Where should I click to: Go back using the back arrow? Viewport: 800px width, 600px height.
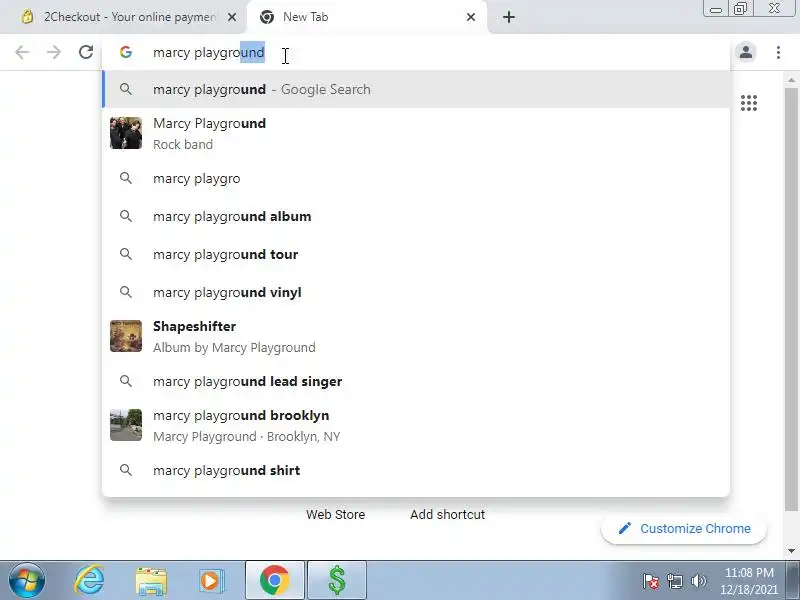(x=22, y=52)
